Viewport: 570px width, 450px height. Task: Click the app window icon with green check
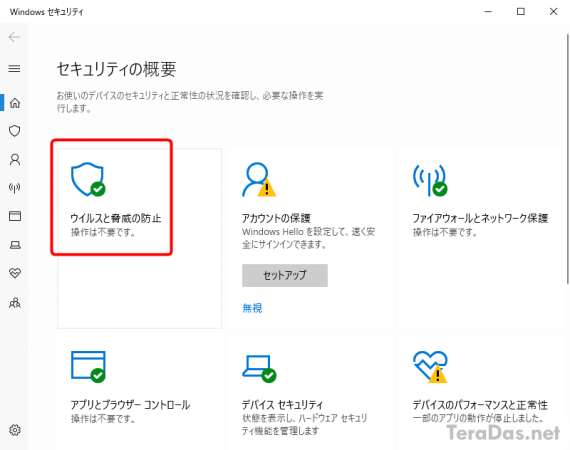pos(88,366)
